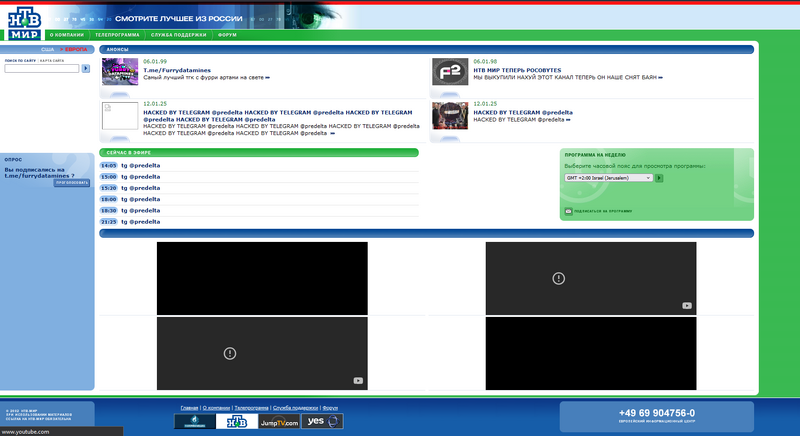Click the site search input field

pyautogui.click(x=42, y=68)
